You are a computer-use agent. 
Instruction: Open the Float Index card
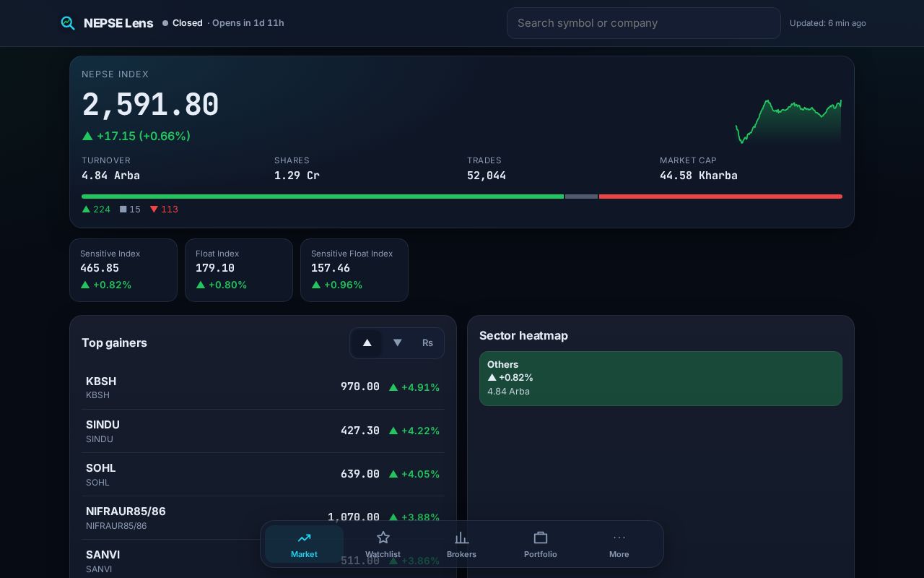(239, 270)
